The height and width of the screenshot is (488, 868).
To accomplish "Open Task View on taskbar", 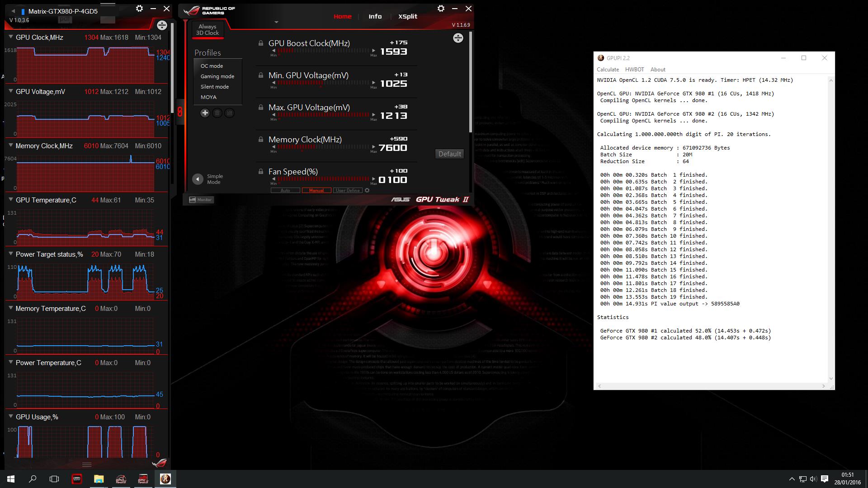I will tap(54, 479).
